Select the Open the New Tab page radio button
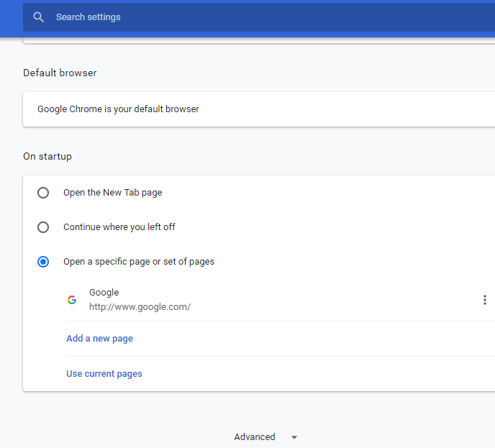This screenshot has width=495, height=448. pyautogui.click(x=43, y=193)
